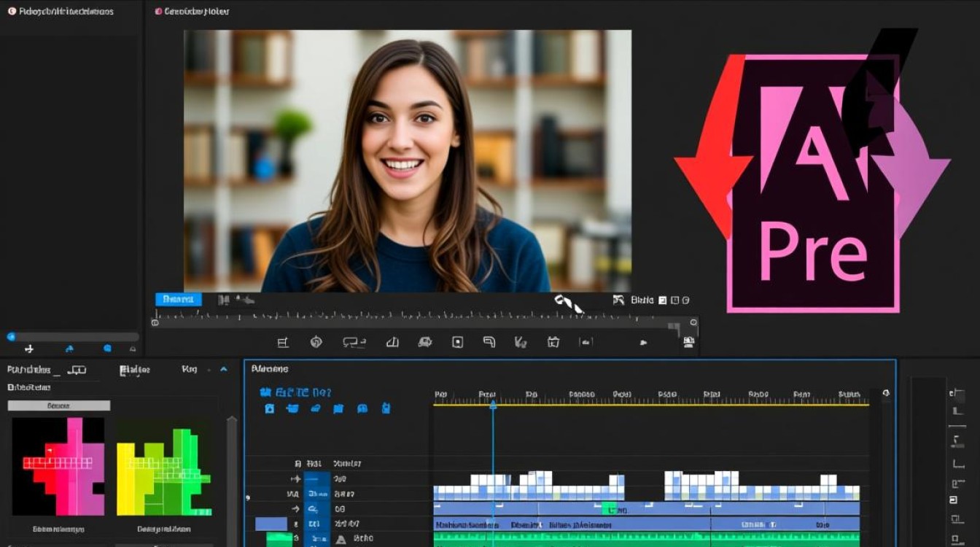Click the blue playhead marker on the timeline ruler

493,403
